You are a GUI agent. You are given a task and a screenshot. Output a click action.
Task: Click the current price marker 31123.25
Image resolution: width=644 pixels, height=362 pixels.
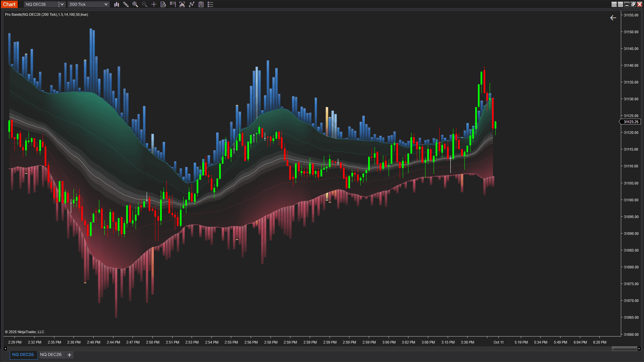(x=631, y=122)
